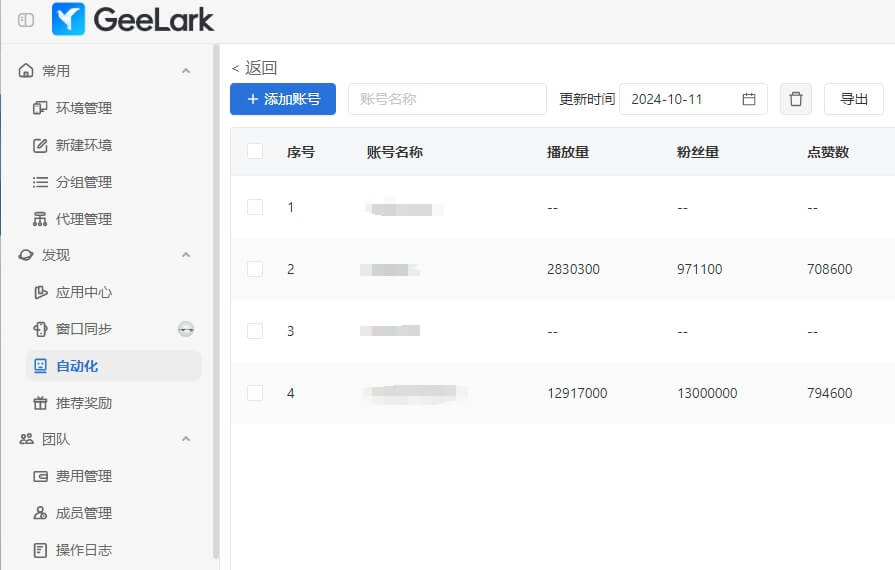This screenshot has height=570, width=895.
Task: Click the 添加账号 button
Action: tap(283, 99)
